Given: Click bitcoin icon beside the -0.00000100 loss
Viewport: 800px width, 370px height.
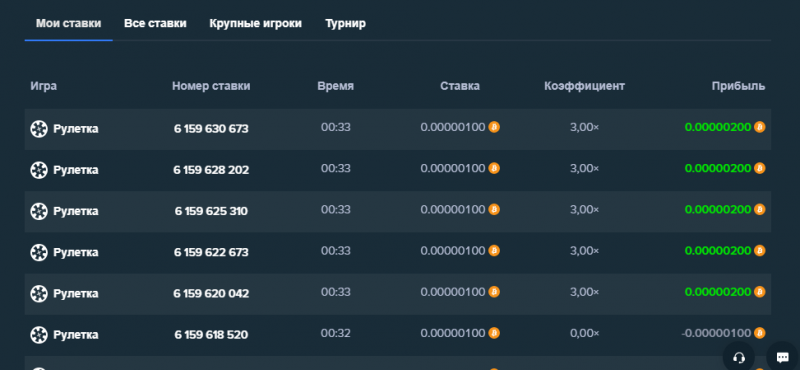Looking at the screenshot, I should point(760,333).
